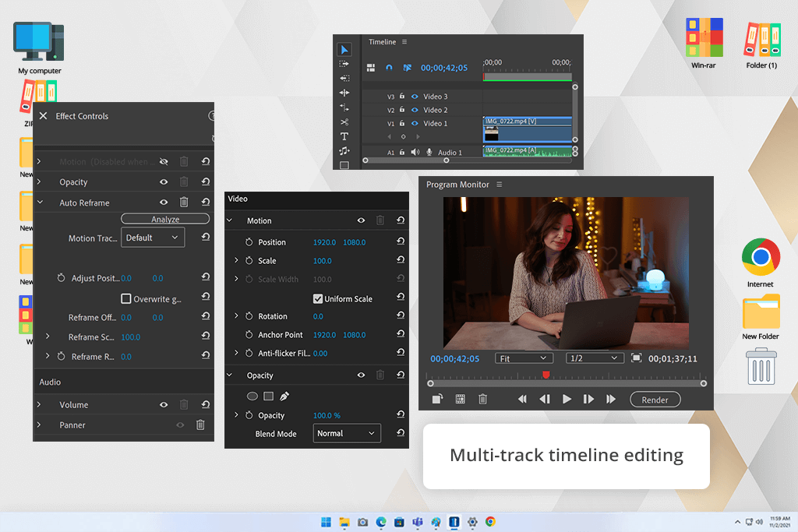This screenshot has width=798, height=532.
Task: Select the Razor scissors tool
Action: coord(344,122)
